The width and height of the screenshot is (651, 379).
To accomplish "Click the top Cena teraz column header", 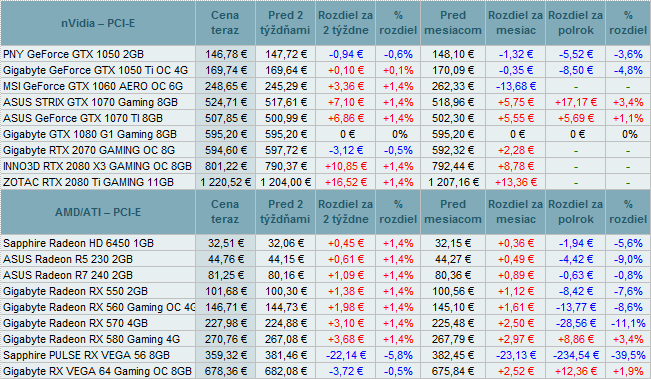I will [x=225, y=23].
